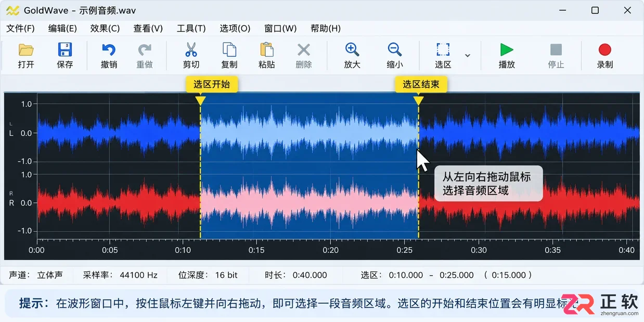Image resolution: width=644 pixels, height=322 pixels.
Task: Click the 0:20 timeline mark
Action: pyautogui.click(x=331, y=250)
